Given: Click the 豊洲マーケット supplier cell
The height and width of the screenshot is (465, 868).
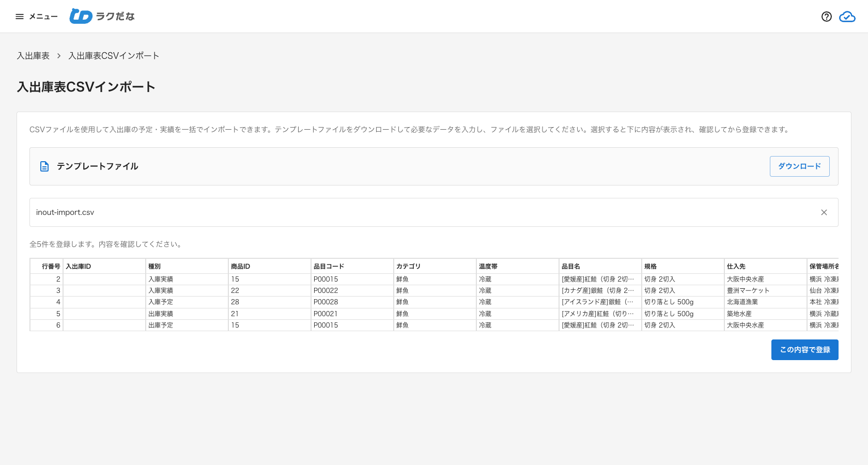Looking at the screenshot, I should click(766, 291).
